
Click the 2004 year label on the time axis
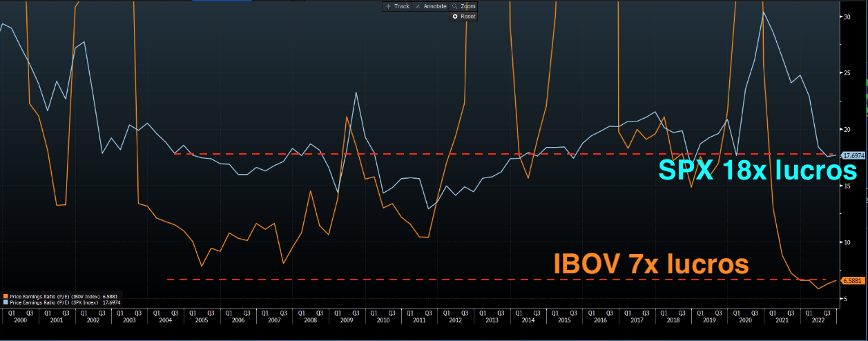(165, 320)
